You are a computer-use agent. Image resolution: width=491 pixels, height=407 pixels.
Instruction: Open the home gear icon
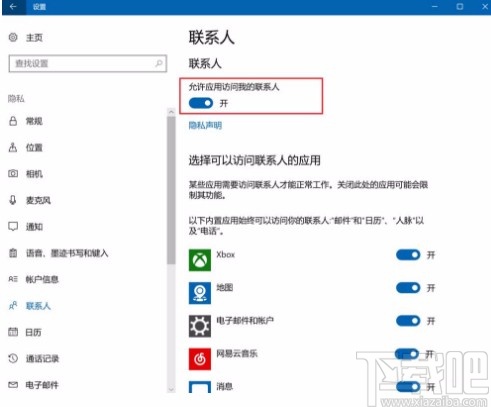13,37
